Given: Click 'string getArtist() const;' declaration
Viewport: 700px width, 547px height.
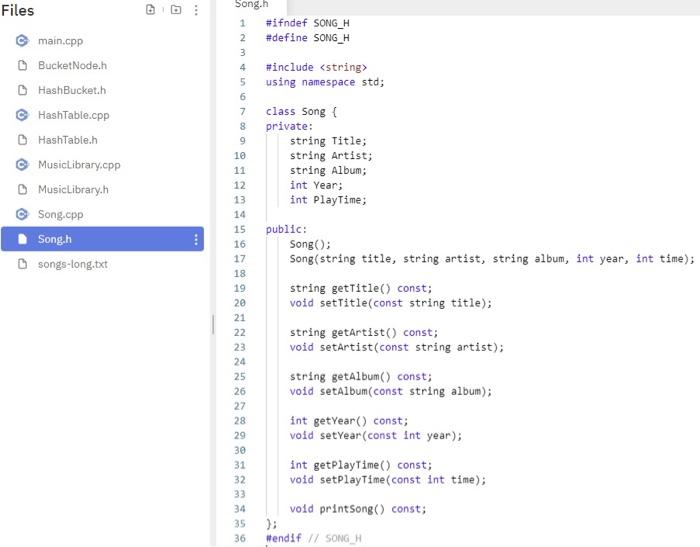Looking at the screenshot, I should (364, 332).
